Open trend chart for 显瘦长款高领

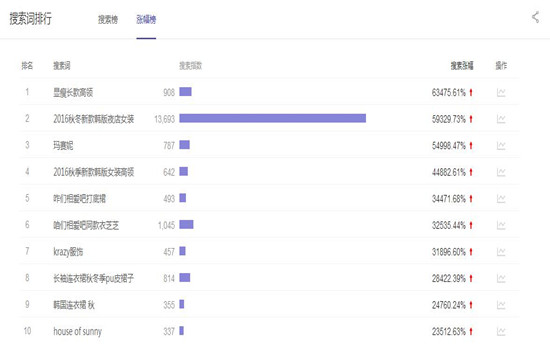point(501,93)
